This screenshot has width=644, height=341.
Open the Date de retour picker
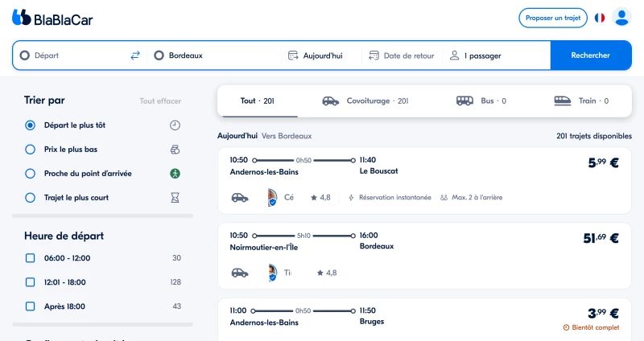402,55
